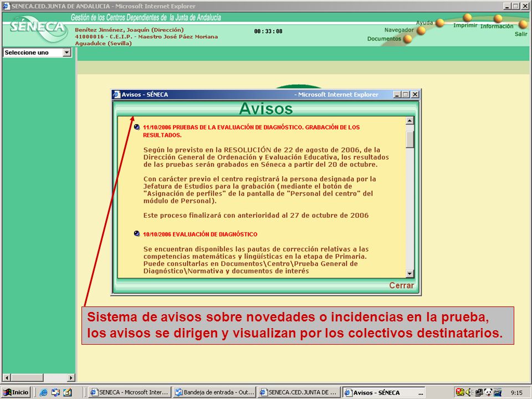Click the bullet of the 10/10/2006 notice

tap(137, 234)
